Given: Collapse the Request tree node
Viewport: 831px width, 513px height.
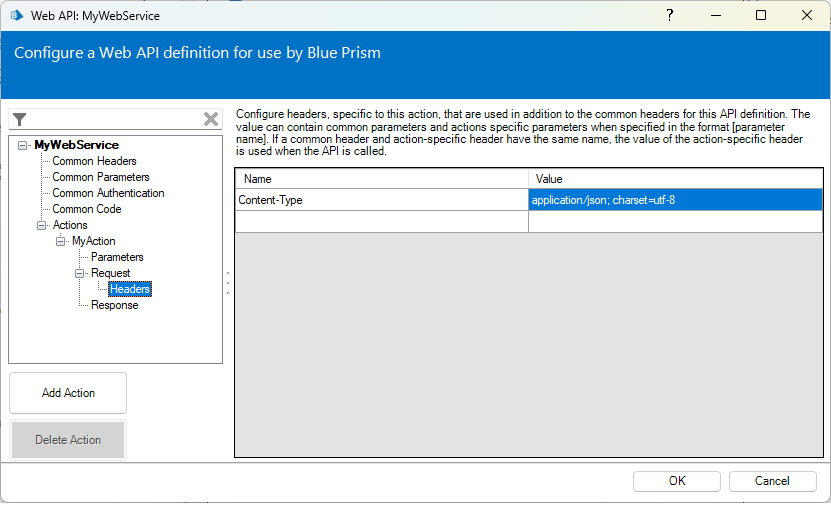Looking at the screenshot, I should (80, 273).
